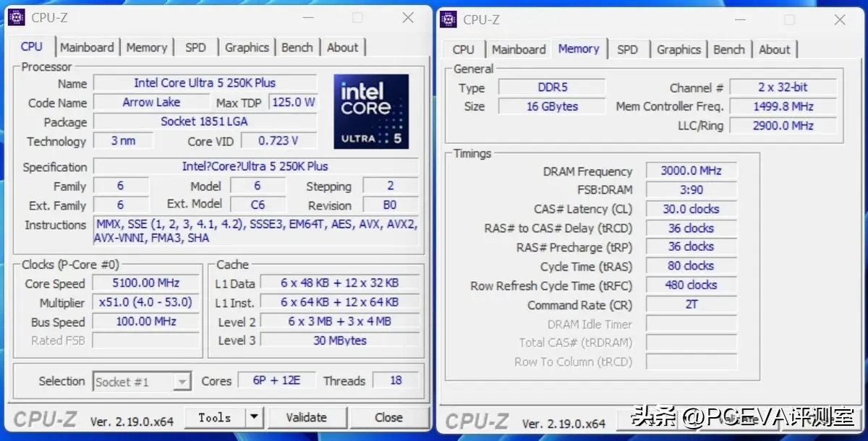The height and width of the screenshot is (441, 868).
Task: Select the Cores 6P + 12E value
Action: [x=276, y=380]
